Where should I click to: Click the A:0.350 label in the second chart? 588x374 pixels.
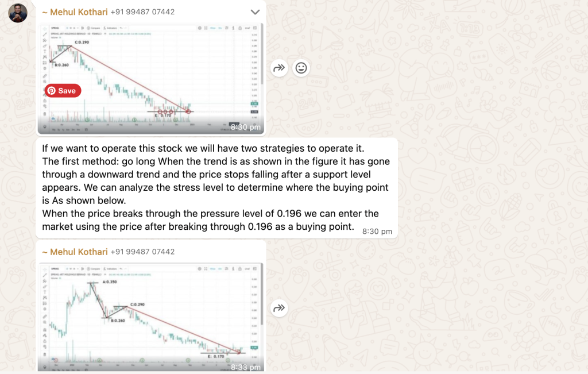[110, 283]
